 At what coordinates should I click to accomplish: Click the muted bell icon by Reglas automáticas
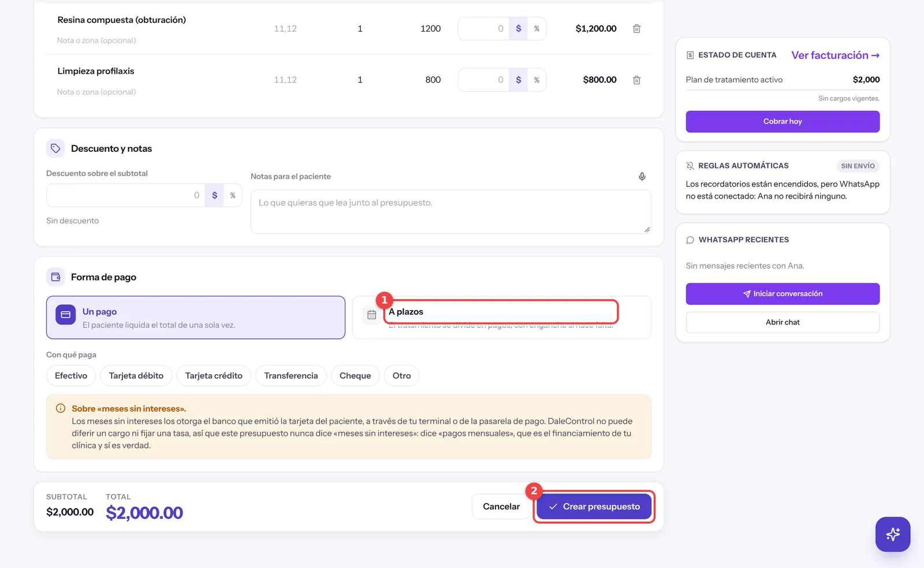point(690,166)
